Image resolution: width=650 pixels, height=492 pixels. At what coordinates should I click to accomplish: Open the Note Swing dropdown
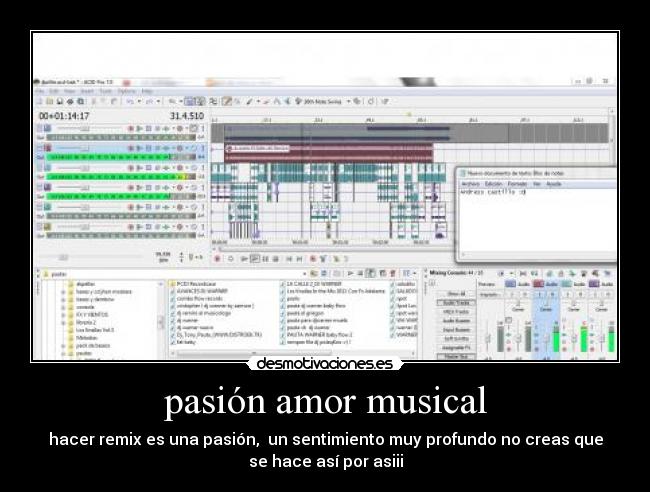tap(349, 101)
